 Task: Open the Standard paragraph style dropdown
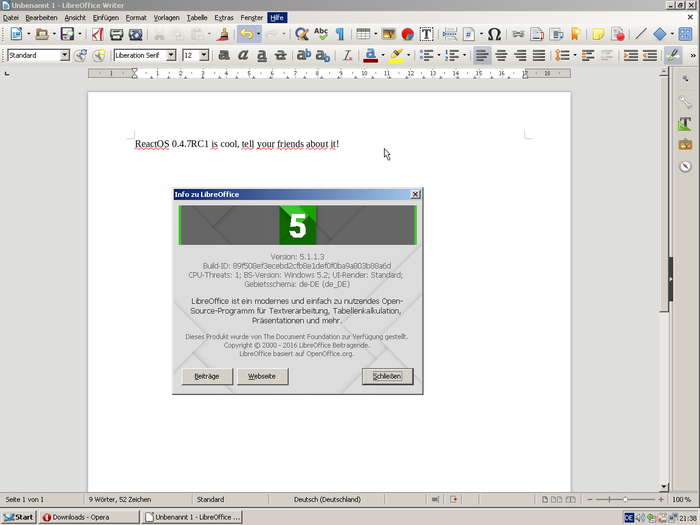(65, 55)
